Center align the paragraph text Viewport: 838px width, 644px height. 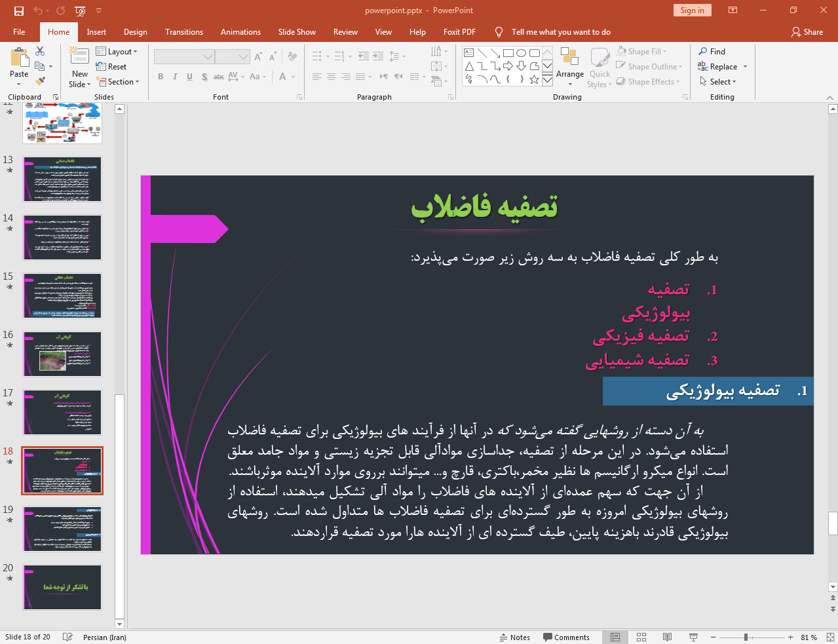[332, 77]
